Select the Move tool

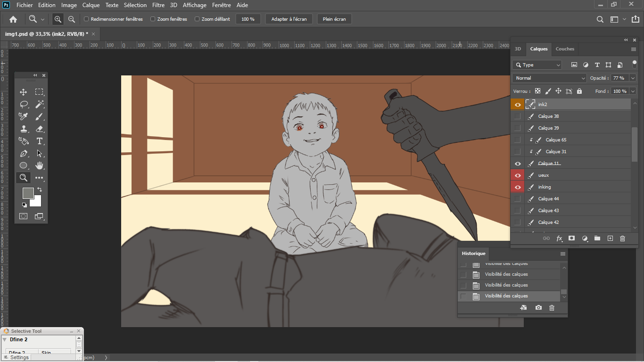click(x=24, y=92)
